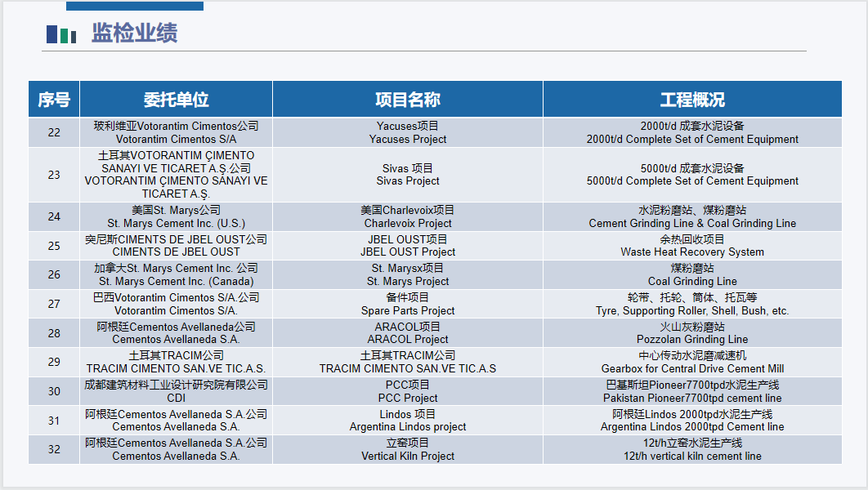Screen dimensions: 868x490
Task: Click the Yacuses Project cell
Action: click(x=408, y=132)
